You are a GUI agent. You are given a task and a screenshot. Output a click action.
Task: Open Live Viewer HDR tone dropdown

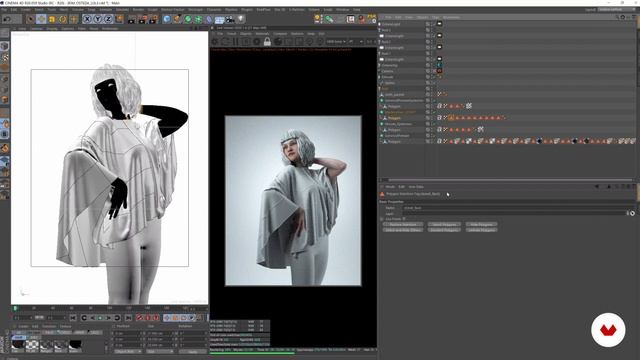pos(336,42)
